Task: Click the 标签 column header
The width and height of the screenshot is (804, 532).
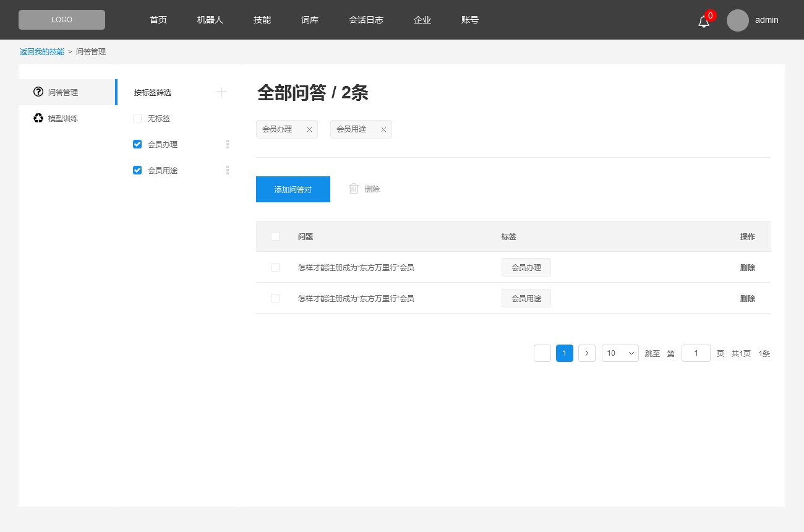Action: click(509, 237)
